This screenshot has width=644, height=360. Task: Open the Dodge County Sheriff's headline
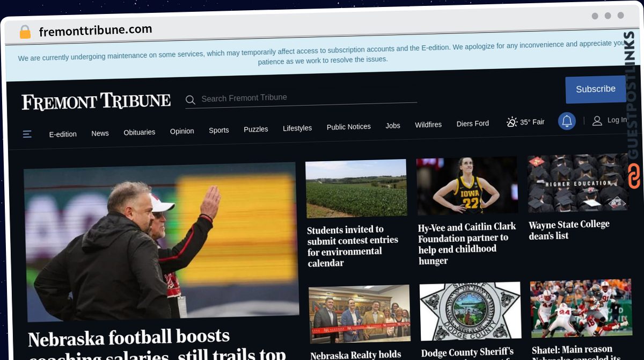pos(467,353)
